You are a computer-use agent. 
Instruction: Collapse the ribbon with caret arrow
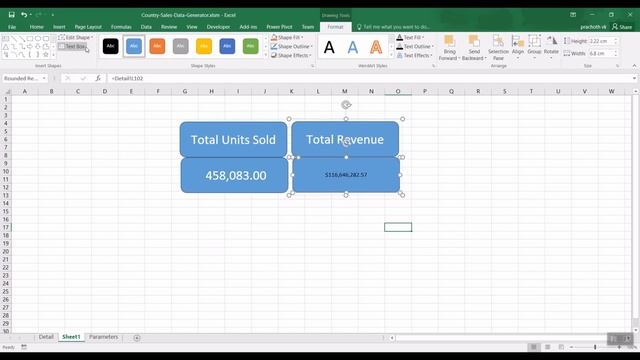coord(634,66)
